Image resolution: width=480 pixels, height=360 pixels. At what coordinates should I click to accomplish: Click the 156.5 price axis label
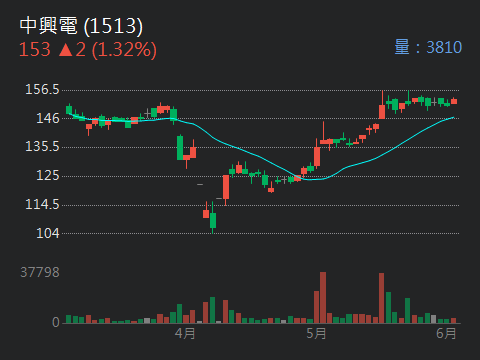click(x=42, y=89)
